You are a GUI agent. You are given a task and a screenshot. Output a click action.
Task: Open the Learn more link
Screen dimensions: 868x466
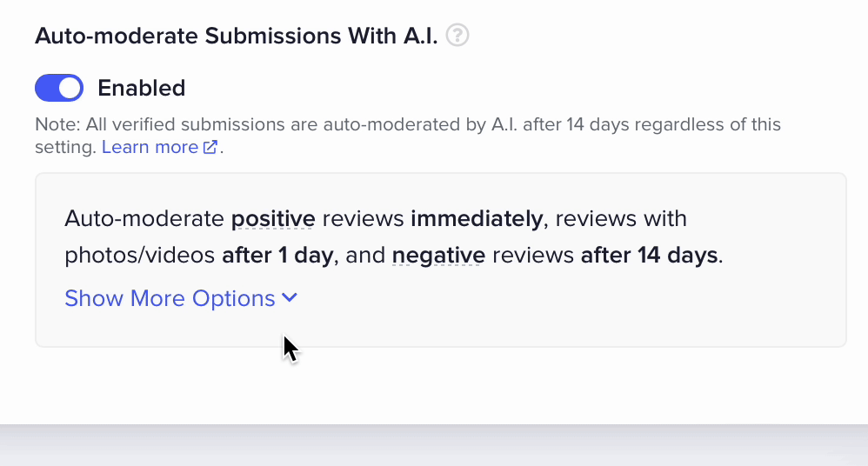pyautogui.click(x=150, y=147)
